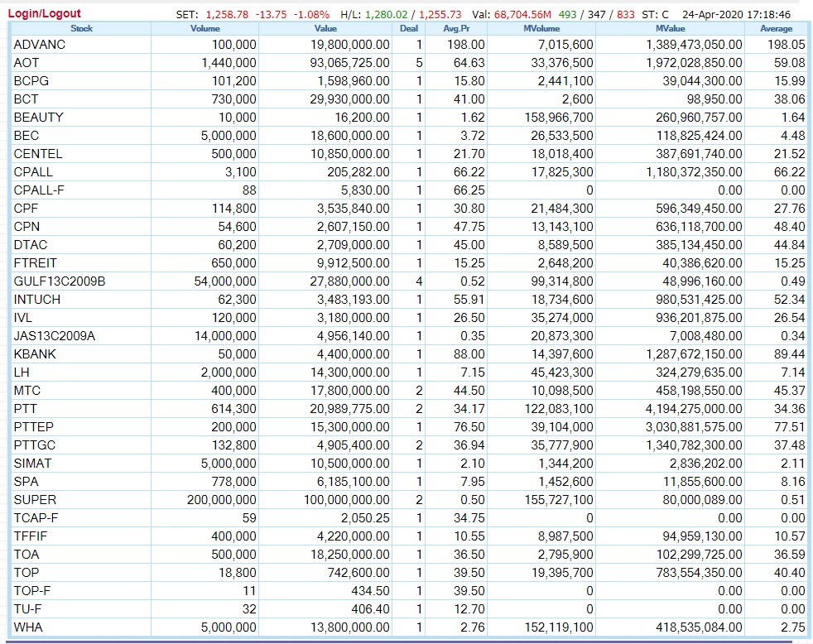
Task: Select the GULF13C2009B warrant name
Action: point(60,281)
